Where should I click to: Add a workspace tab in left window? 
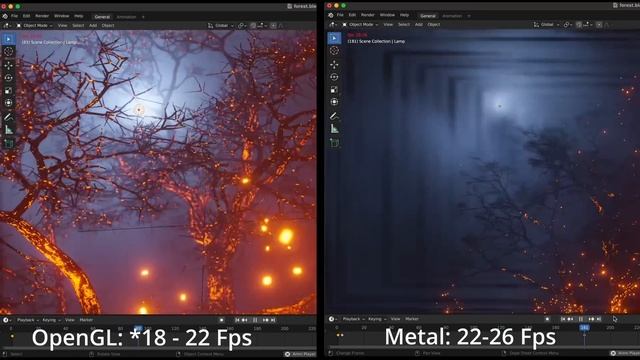(143, 17)
